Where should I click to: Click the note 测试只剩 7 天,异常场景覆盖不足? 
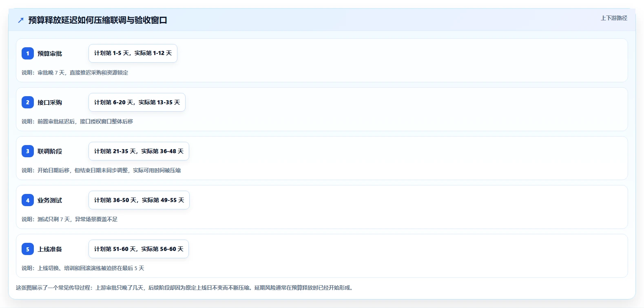tap(70, 219)
